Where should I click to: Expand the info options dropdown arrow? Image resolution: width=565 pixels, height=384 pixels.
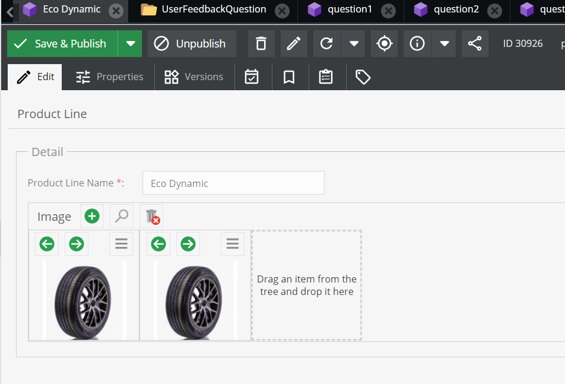pyautogui.click(x=444, y=44)
